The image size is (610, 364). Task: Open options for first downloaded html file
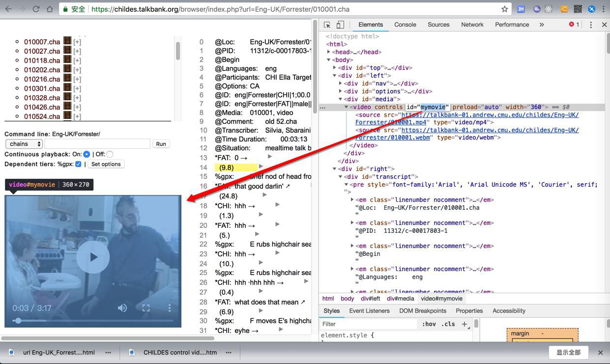[108, 352]
